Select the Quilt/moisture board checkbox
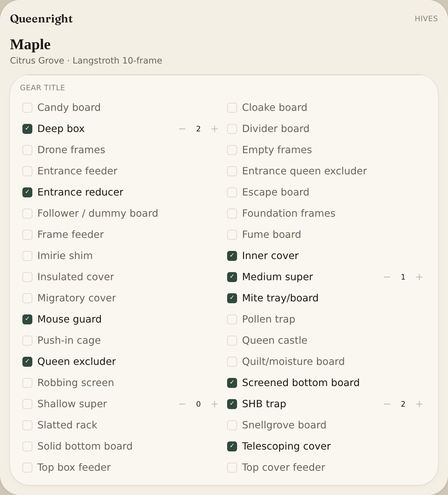This screenshot has height=495, width=448. click(232, 362)
